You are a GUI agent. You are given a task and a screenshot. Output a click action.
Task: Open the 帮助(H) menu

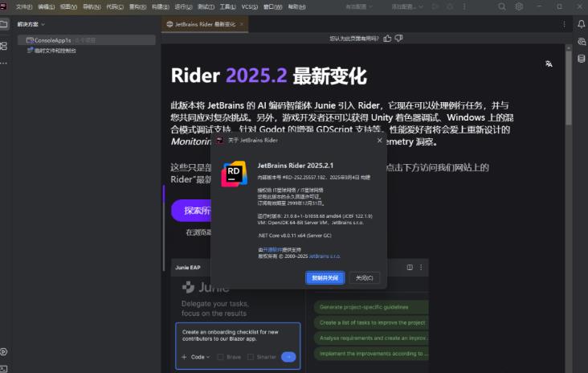click(x=296, y=6)
